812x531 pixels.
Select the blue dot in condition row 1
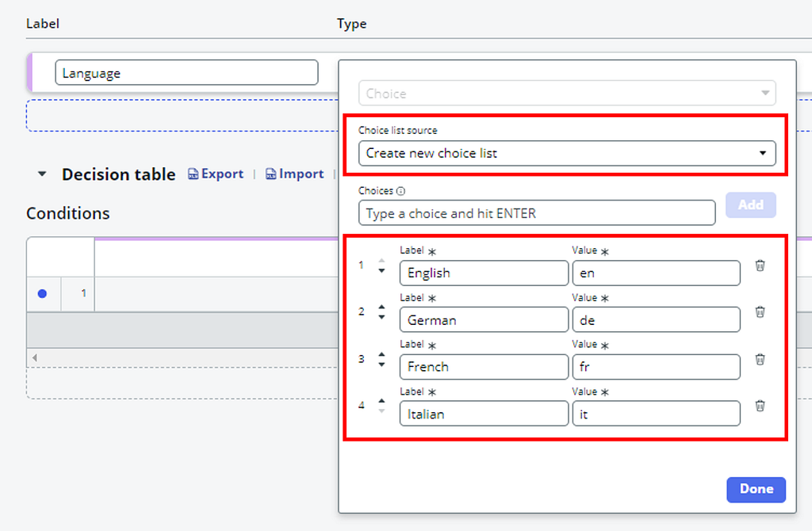coord(43,293)
